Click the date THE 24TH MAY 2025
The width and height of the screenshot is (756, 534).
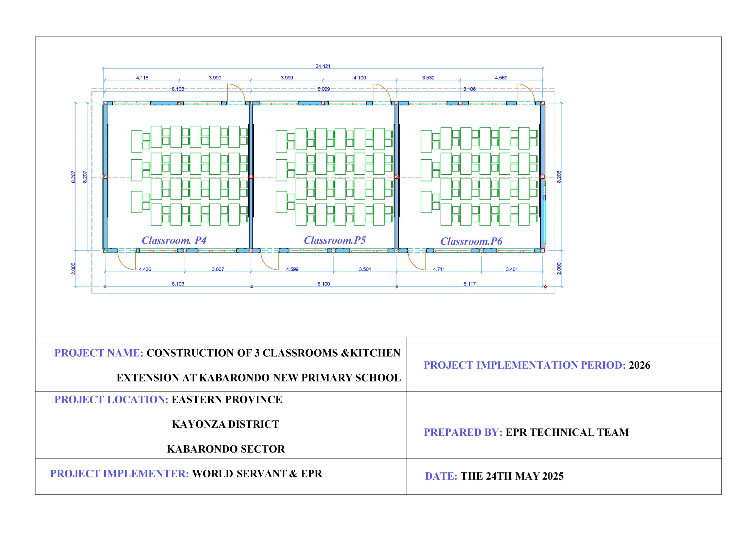tap(512, 476)
